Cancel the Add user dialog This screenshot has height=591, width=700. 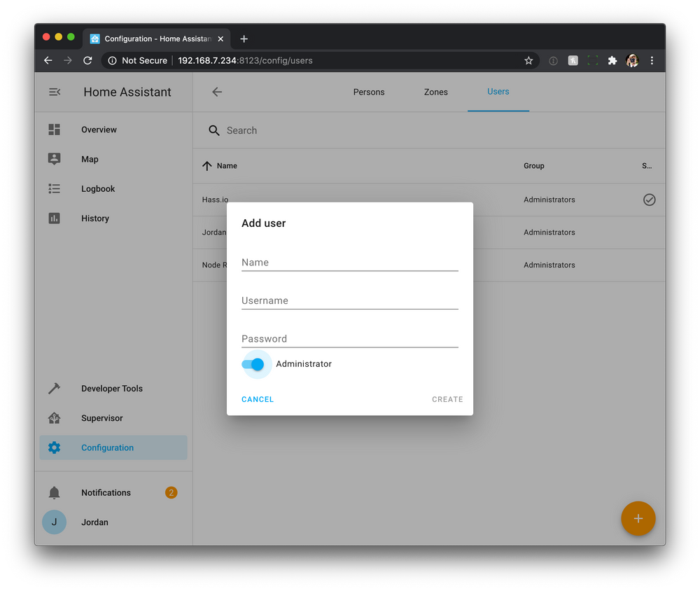pyautogui.click(x=257, y=399)
